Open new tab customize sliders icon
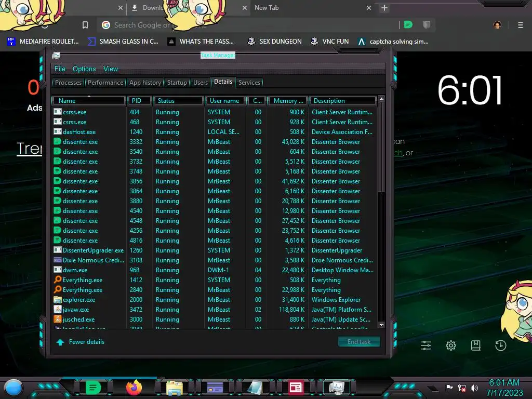This screenshot has width=532, height=399. tap(426, 345)
